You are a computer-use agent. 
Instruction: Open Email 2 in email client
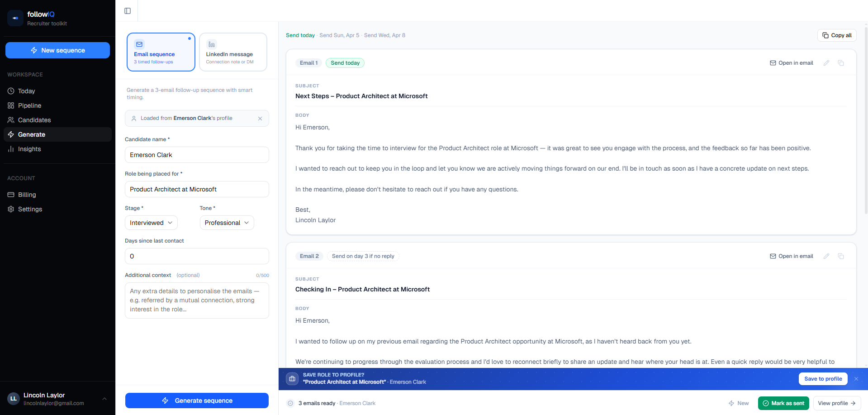pos(792,256)
